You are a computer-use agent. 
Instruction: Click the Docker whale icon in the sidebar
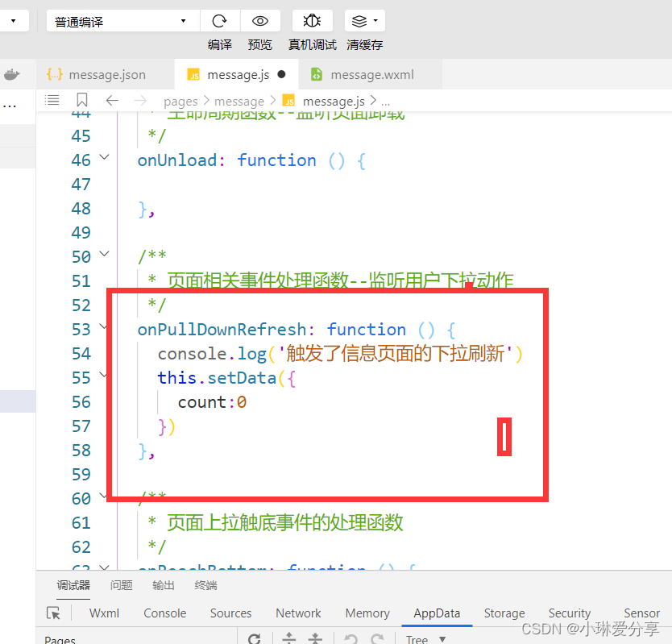pyautogui.click(x=12, y=75)
